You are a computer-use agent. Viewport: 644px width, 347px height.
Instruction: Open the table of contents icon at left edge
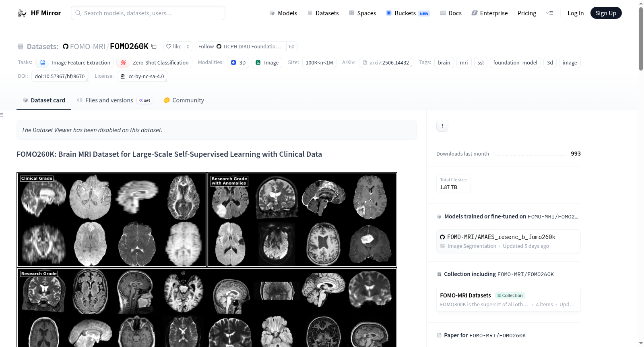2,115
